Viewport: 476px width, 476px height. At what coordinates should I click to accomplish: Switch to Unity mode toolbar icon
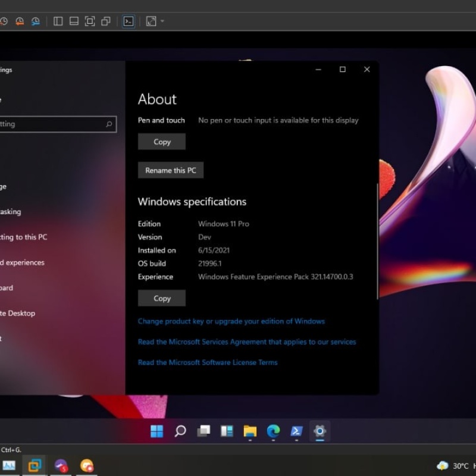click(x=106, y=21)
